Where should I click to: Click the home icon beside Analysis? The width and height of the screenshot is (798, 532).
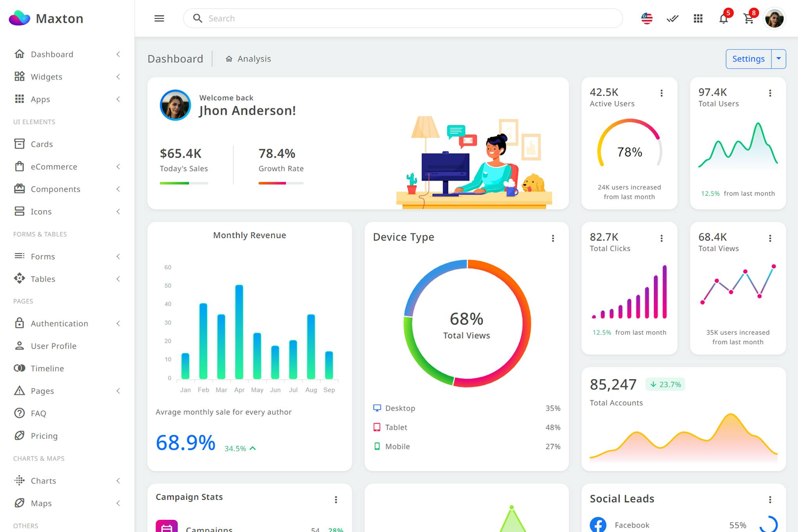[229, 59]
